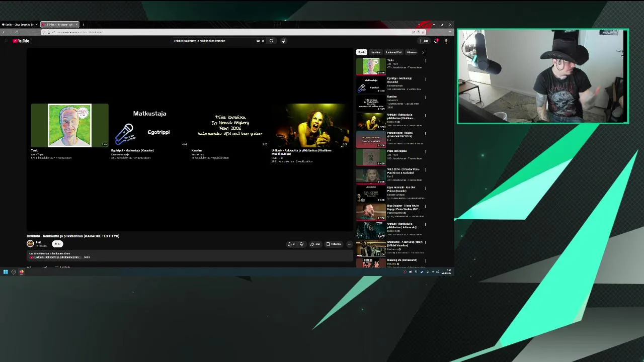Open the Luo create button

pos(424,41)
